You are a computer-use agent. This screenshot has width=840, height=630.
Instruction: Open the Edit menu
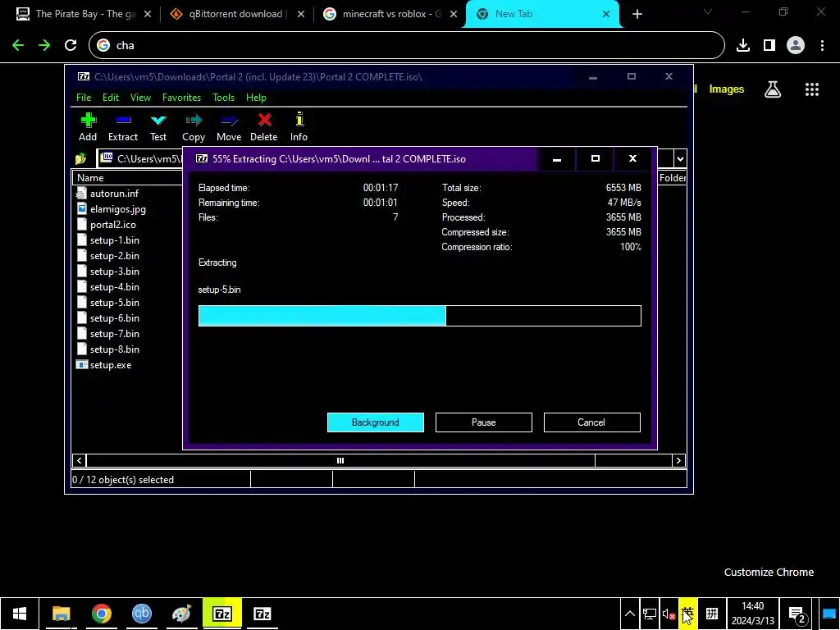[111, 98]
